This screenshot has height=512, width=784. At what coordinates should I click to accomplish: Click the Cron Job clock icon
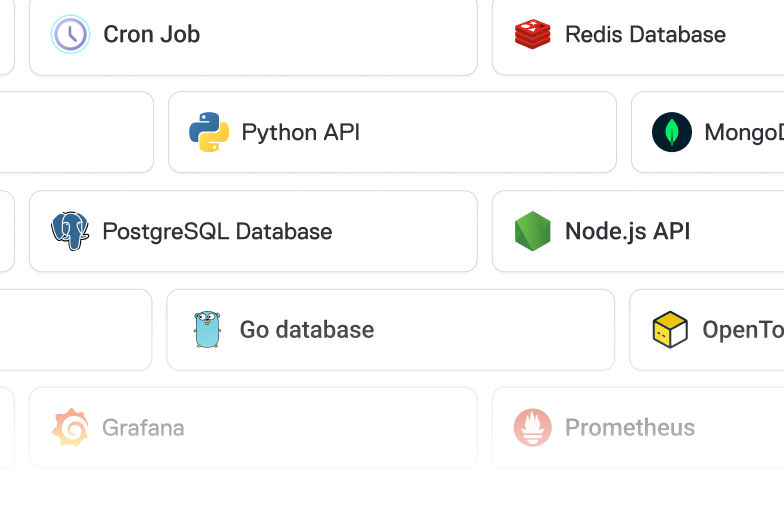pos(70,34)
